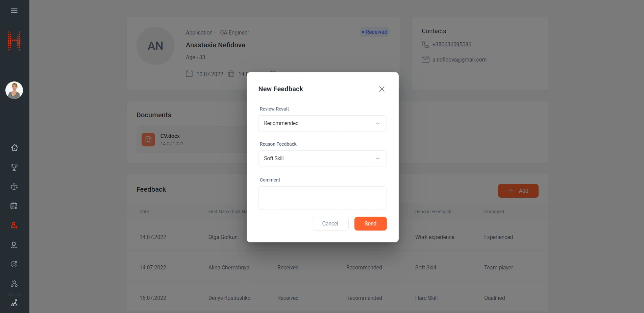The image size is (644, 313).
Task: Click the Add feedback button
Action: pyautogui.click(x=518, y=191)
